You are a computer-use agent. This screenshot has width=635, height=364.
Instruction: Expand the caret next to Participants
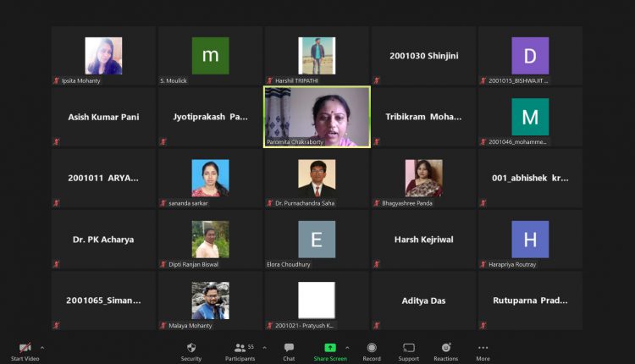(264, 347)
